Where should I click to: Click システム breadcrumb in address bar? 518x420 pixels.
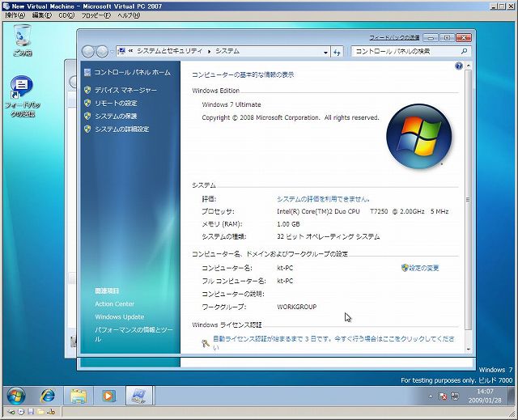pos(227,51)
